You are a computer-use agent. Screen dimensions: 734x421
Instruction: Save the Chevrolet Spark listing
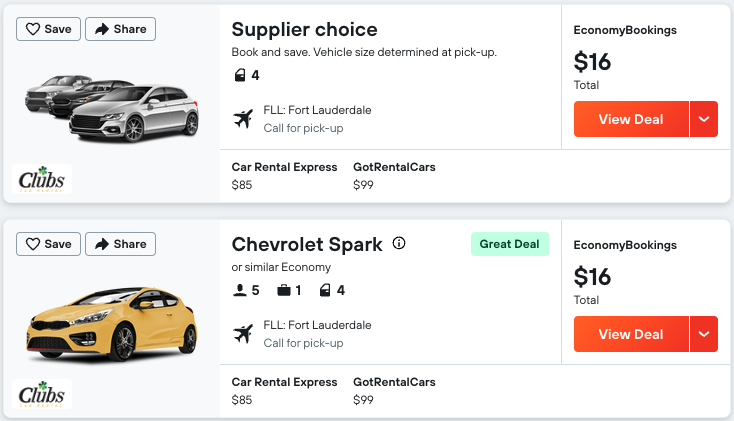pyautogui.click(x=48, y=244)
